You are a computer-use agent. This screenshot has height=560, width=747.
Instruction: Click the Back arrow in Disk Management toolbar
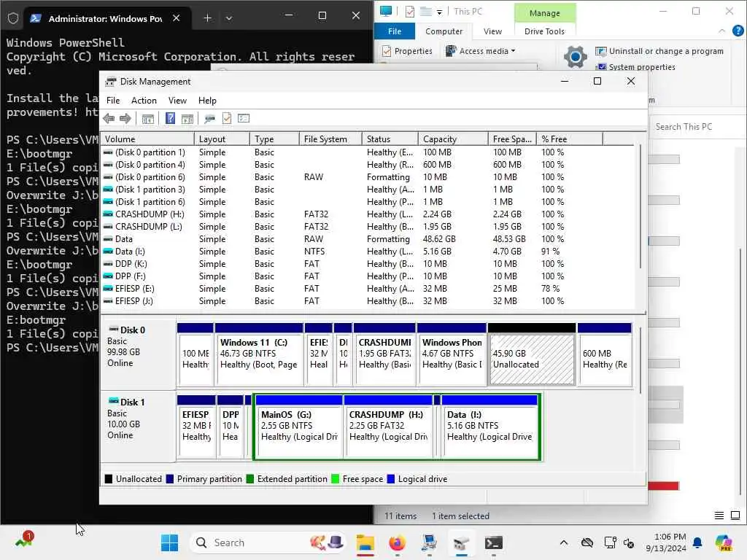tap(109, 119)
